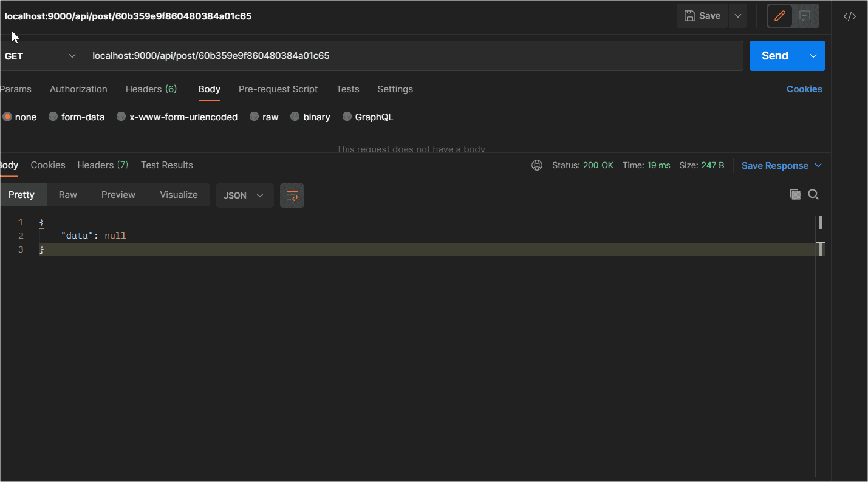Image resolution: width=868 pixels, height=482 pixels.
Task: Open the Cookies link
Action: 804,89
